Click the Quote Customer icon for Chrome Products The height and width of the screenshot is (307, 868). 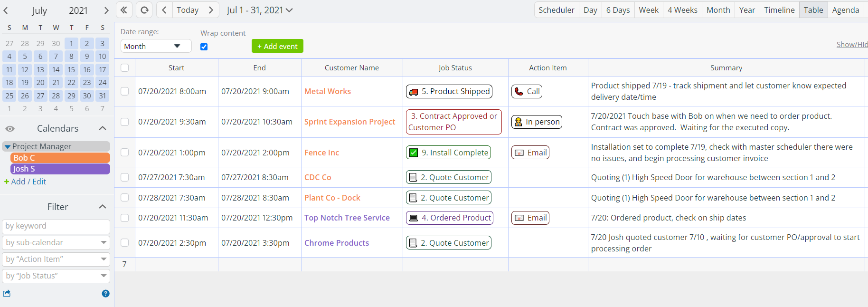[413, 243]
